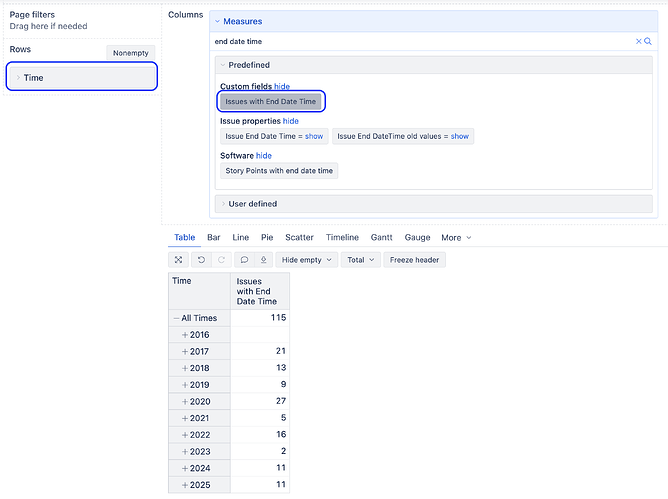Click the measure search input field
668x499 pixels.
tap(420, 41)
